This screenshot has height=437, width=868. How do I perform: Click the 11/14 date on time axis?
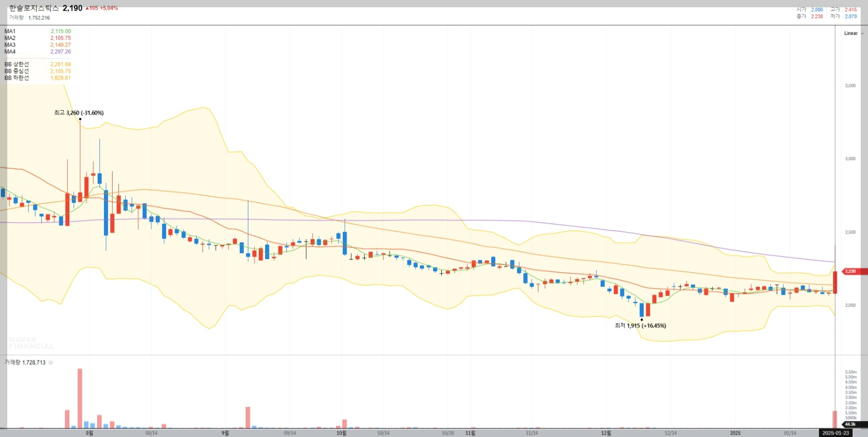(x=532, y=433)
